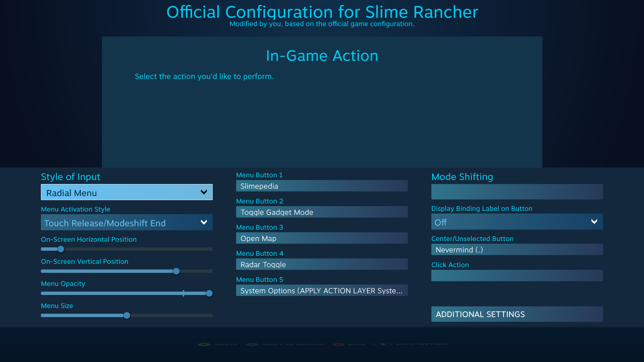Viewport: 644px width, 362px height.
Task: Select Toggle Gadget Mode button icon
Action: pyautogui.click(x=322, y=212)
